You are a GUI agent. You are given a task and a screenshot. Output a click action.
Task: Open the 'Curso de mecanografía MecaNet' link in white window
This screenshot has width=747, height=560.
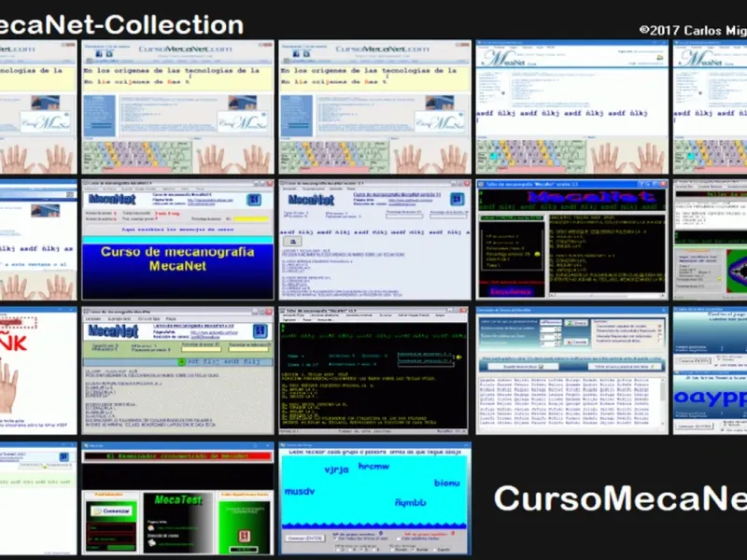point(397,195)
